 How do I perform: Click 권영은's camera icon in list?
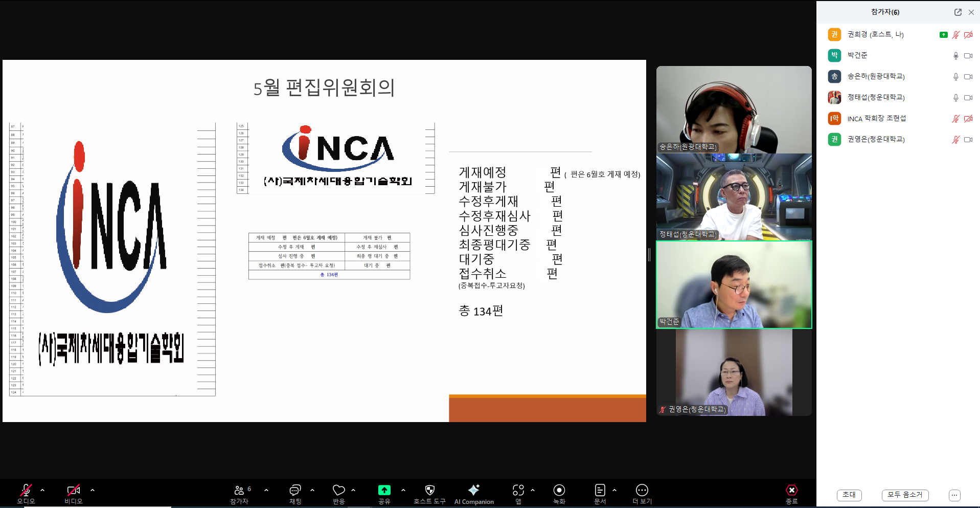click(x=968, y=140)
